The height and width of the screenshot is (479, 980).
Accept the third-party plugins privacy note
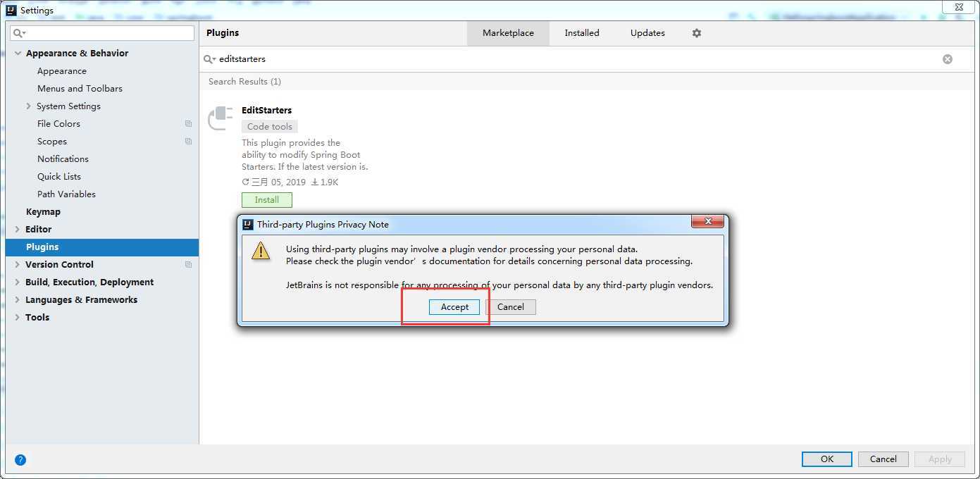tap(454, 307)
